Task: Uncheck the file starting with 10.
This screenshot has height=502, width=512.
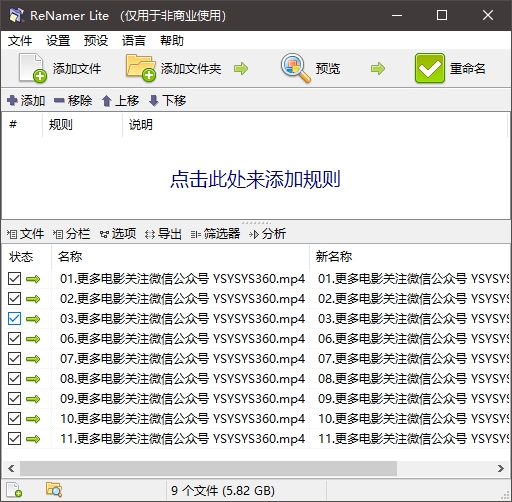Action: [x=14, y=419]
